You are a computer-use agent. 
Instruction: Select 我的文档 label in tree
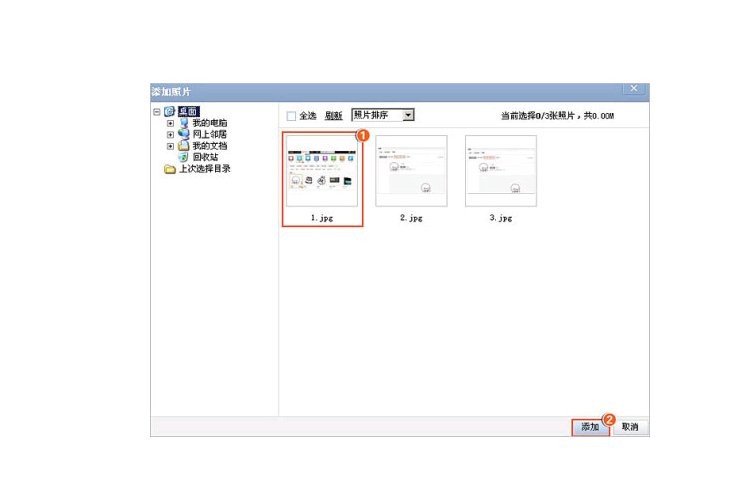pyautogui.click(x=210, y=146)
